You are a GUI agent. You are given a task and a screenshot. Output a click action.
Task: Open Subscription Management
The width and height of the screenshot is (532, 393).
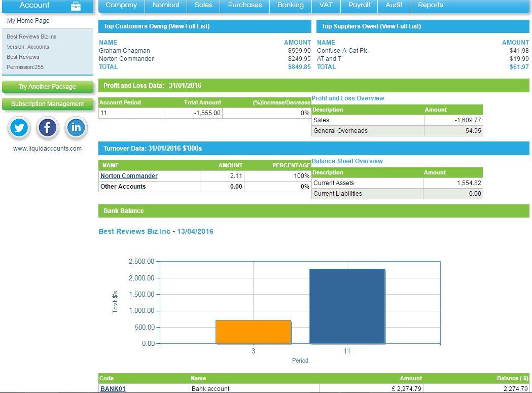(47, 104)
